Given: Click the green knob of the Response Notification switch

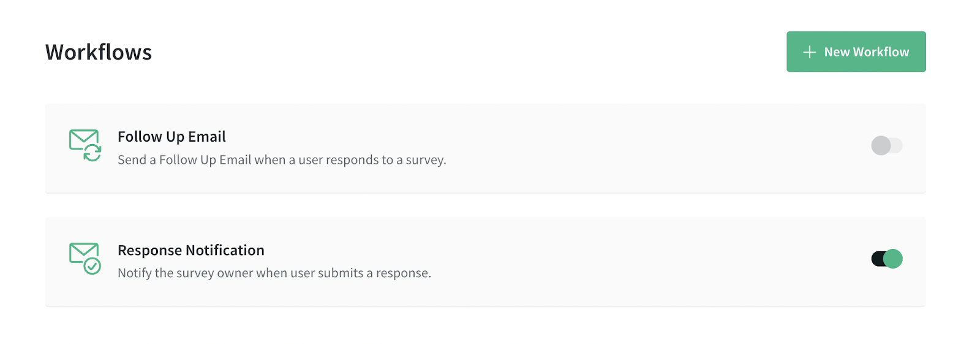Looking at the screenshot, I should click(893, 259).
